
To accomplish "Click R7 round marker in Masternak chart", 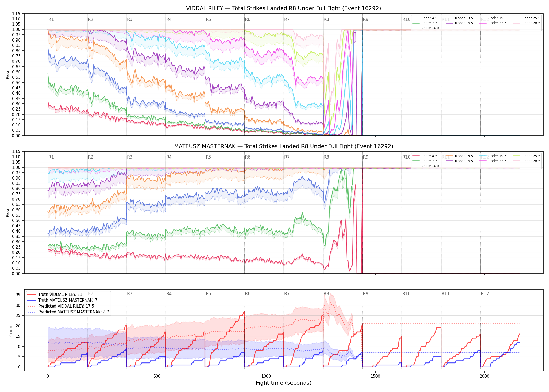I will [287, 157].
